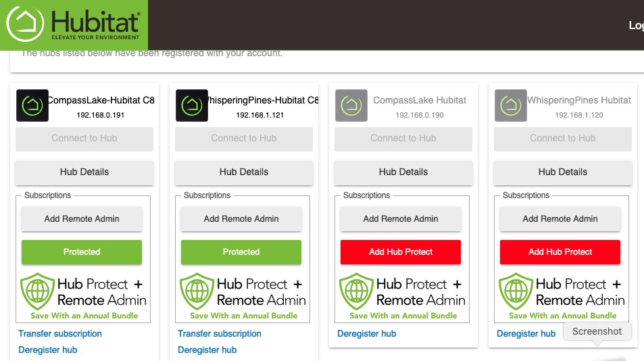Click WhisperingPines-Hubitat C8 hub icon
644x361 pixels.
(192, 105)
